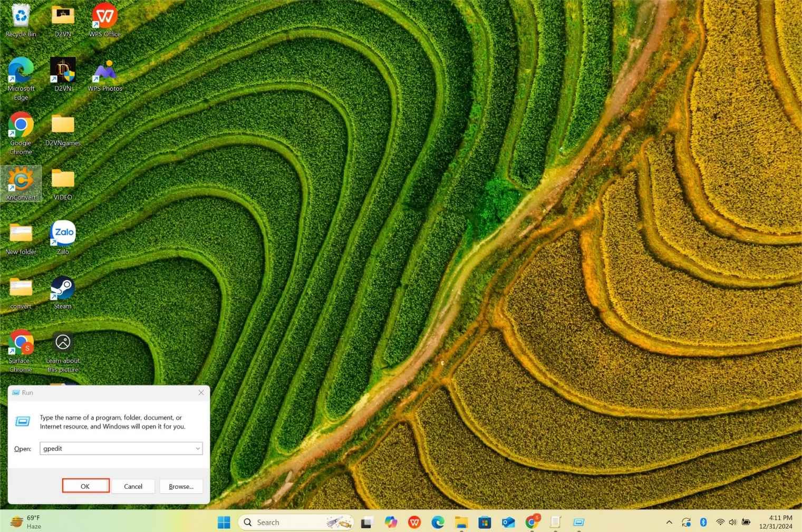Image resolution: width=802 pixels, height=532 pixels.
Task: Expand the Open dropdown in Run dialog
Action: point(197,448)
